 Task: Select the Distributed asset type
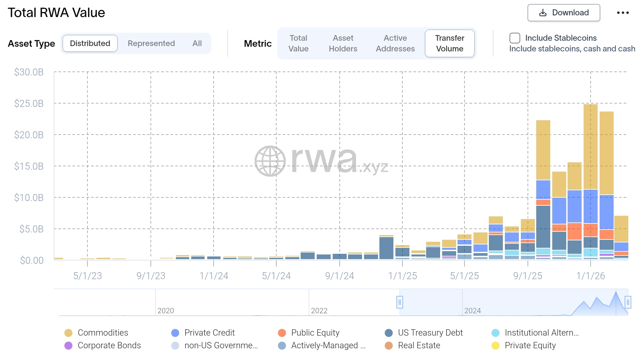click(90, 43)
